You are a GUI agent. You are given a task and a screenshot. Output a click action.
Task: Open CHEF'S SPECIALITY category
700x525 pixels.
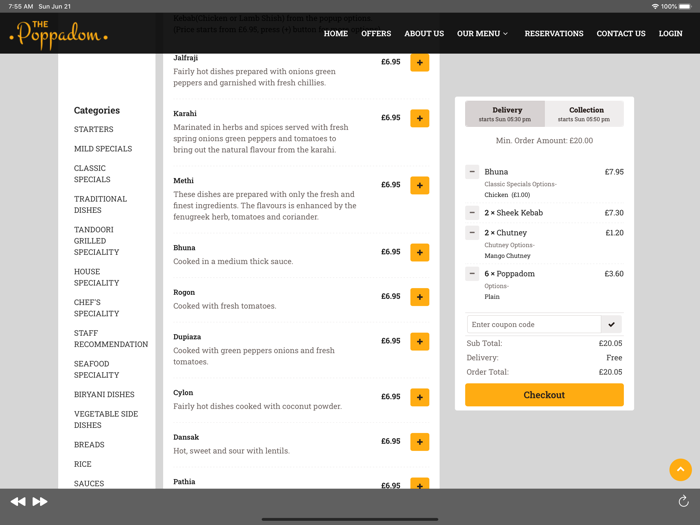pyautogui.click(x=96, y=308)
